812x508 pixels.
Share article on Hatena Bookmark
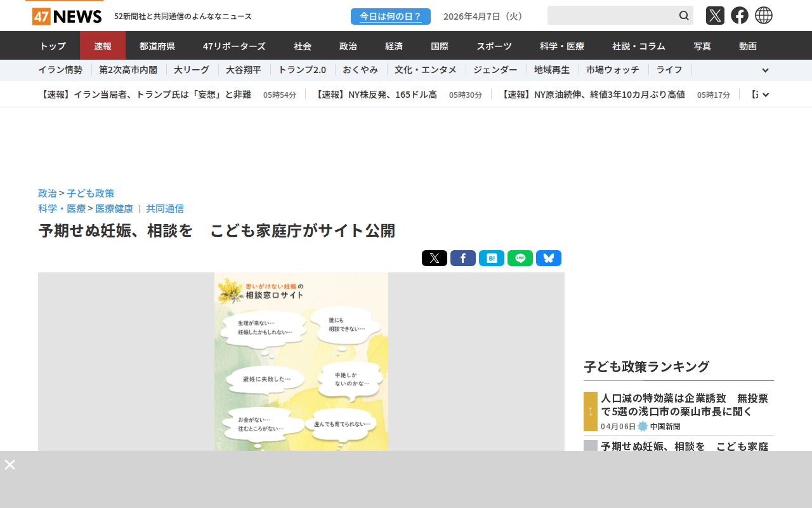click(492, 258)
